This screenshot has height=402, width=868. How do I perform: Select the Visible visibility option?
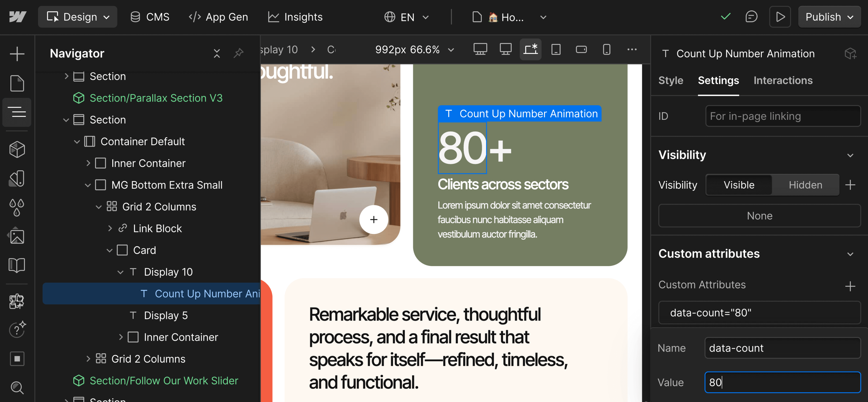pyautogui.click(x=739, y=185)
